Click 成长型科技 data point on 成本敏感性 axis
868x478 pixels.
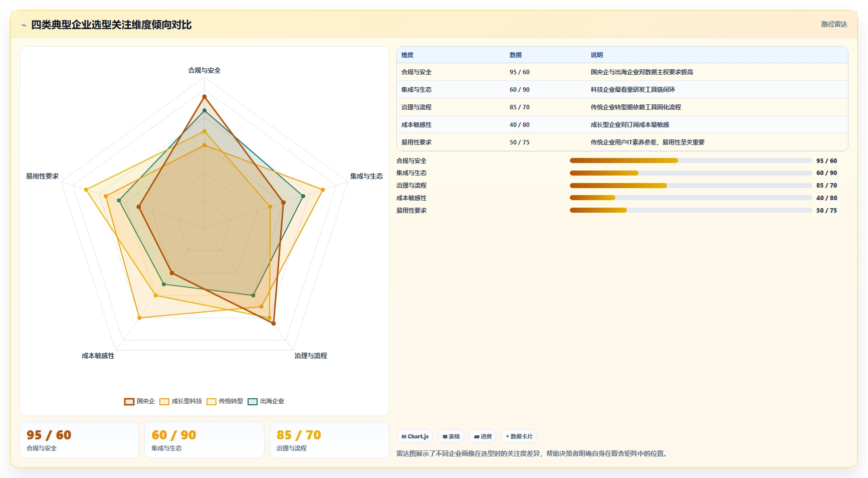(139, 318)
